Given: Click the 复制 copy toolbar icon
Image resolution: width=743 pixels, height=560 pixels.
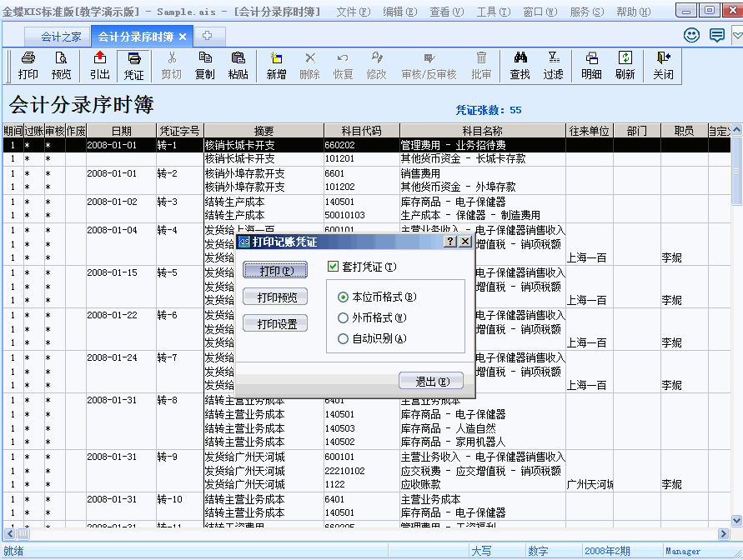Looking at the screenshot, I should click(204, 66).
